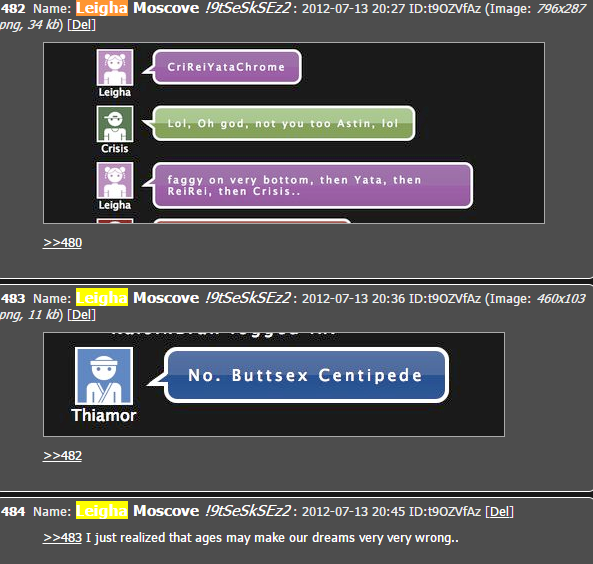The image size is (593, 564).
Task: Delete post 482 via its Del link
Action: 81,25
